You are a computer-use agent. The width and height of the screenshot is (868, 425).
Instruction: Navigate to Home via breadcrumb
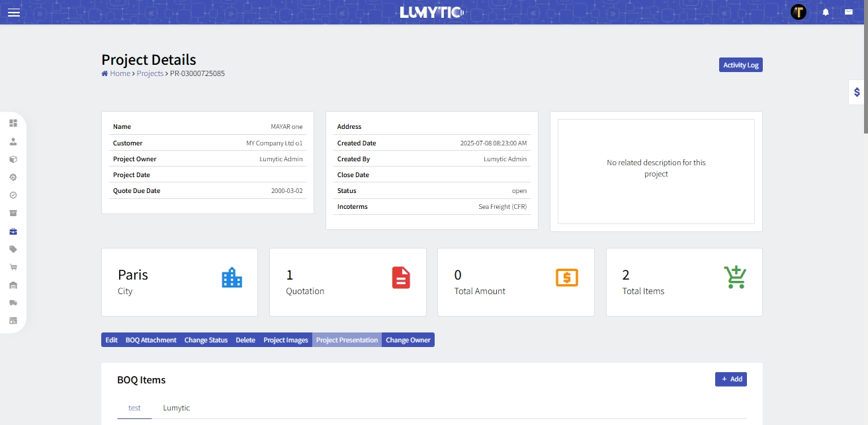[x=120, y=73]
